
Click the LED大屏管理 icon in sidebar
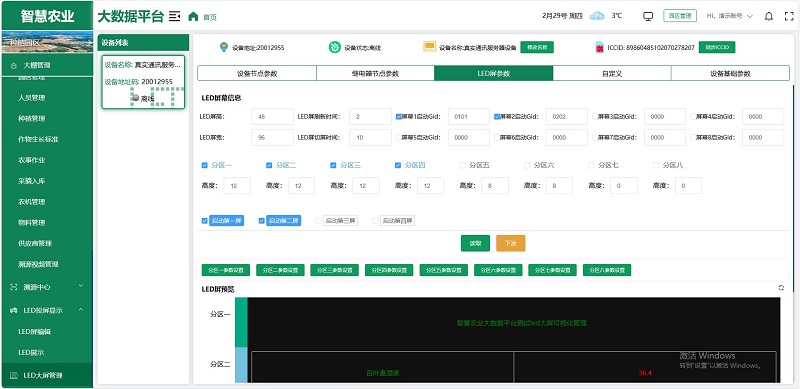click(x=14, y=375)
